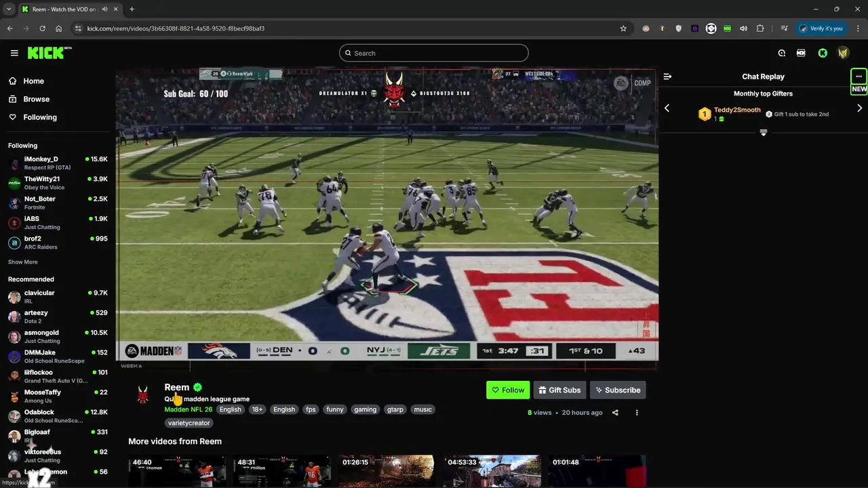Open a new browser tab
Viewport: 868px width, 488px height.
132,9
